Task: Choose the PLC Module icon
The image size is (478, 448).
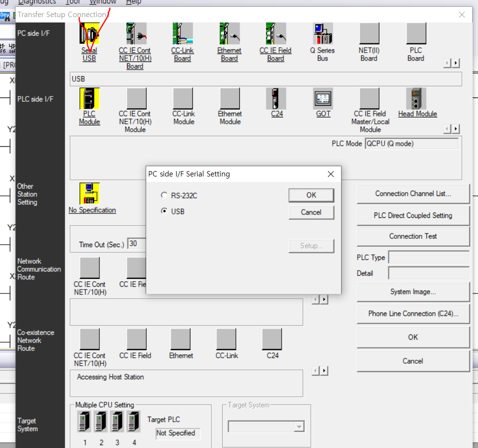Action: (x=89, y=98)
